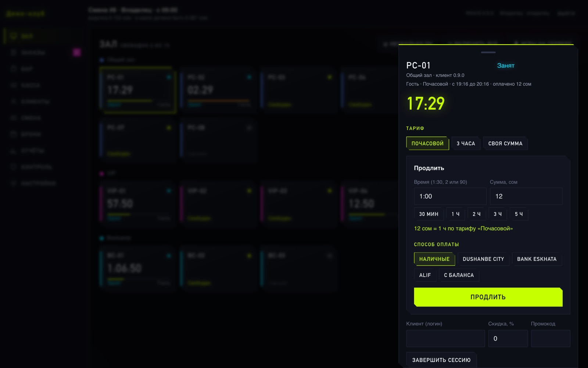Image resolution: width=588 pixels, height=368 pixels.
Task: Choose the 3 ЧАСА tariff
Action: (466, 144)
